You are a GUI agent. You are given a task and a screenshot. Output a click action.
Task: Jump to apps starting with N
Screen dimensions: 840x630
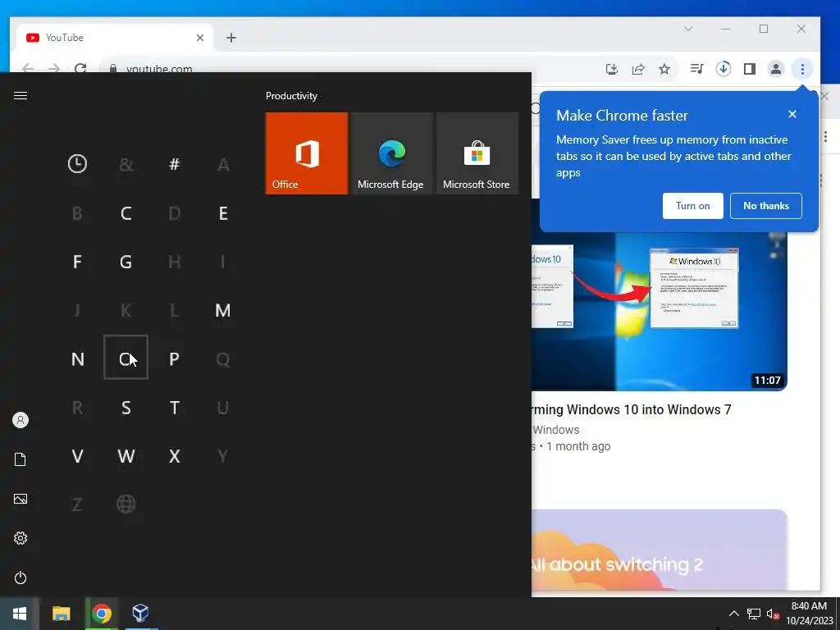click(x=77, y=359)
